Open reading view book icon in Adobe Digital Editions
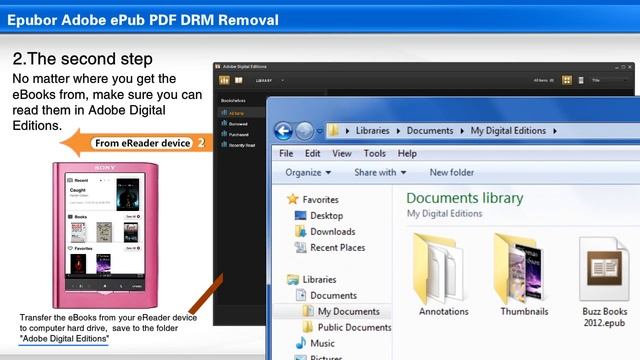 [238, 80]
